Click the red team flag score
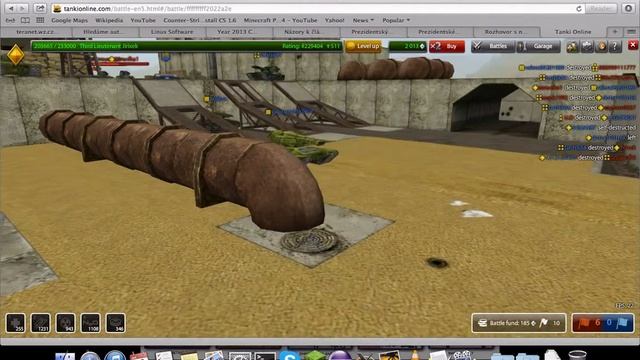Image resolution: width=640 pixels, height=360 pixels. pos(588,323)
